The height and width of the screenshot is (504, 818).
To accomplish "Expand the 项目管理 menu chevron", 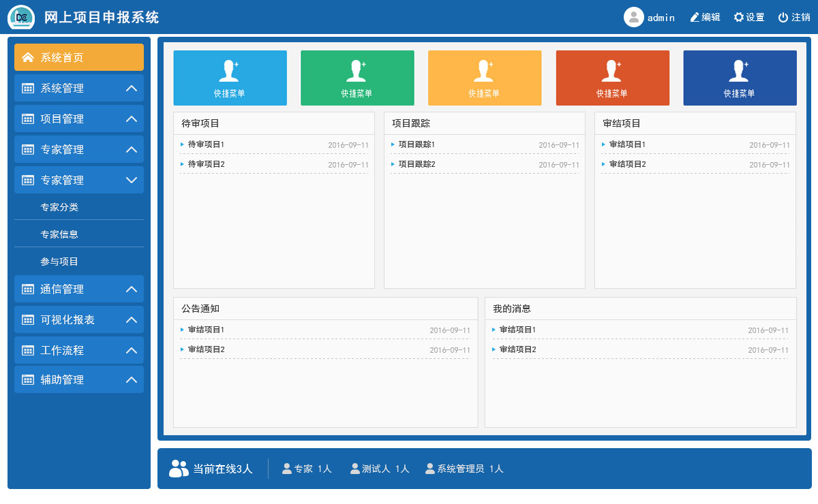I will [132, 119].
